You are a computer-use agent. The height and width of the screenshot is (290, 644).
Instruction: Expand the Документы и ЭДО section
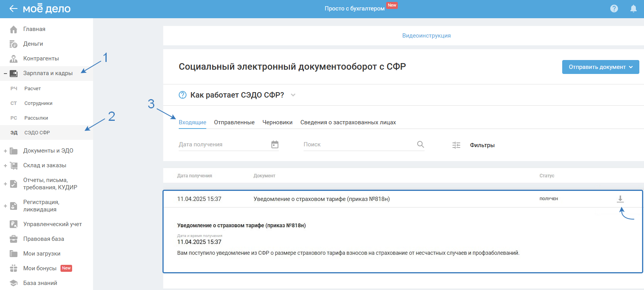pyautogui.click(x=5, y=151)
